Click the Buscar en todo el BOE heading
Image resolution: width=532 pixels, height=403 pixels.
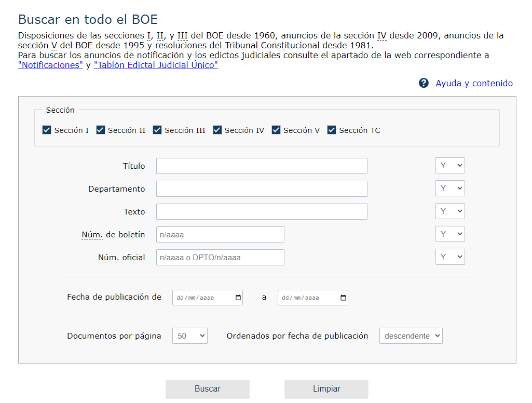click(88, 19)
